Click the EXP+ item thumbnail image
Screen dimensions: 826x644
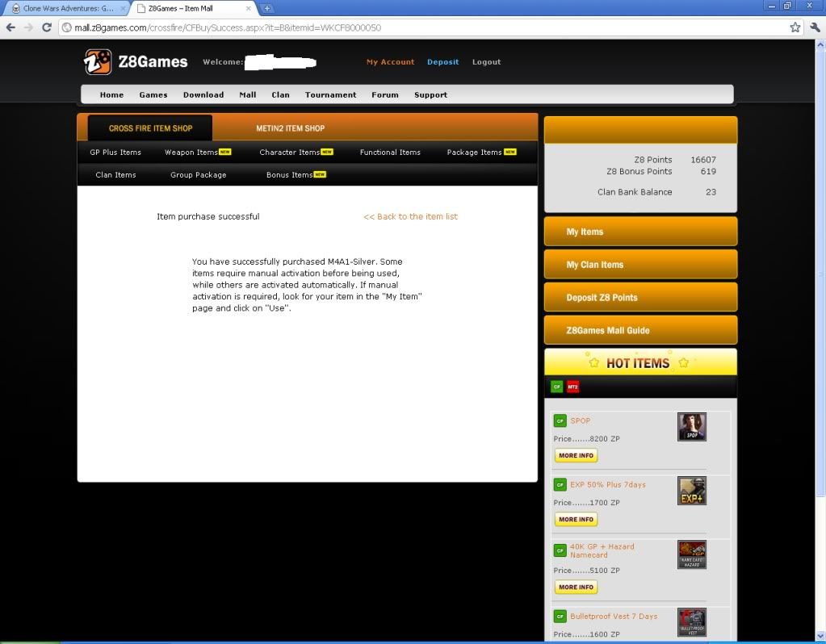(x=691, y=491)
